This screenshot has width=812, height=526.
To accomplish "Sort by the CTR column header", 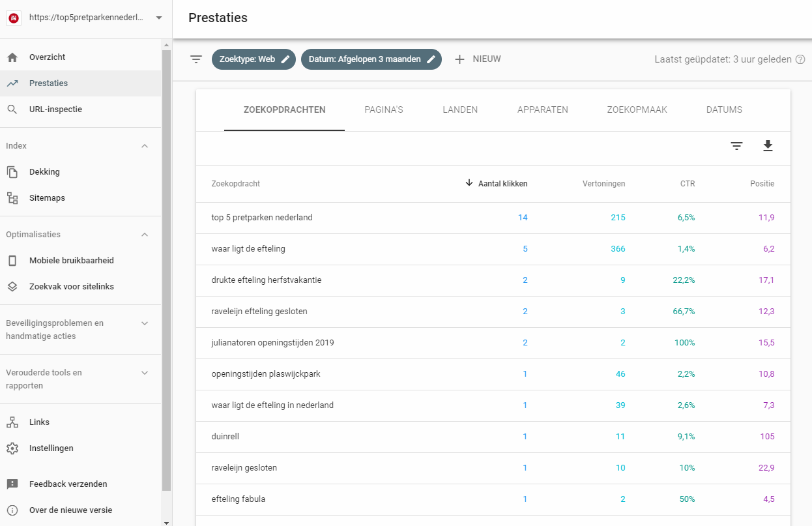I will click(x=688, y=184).
